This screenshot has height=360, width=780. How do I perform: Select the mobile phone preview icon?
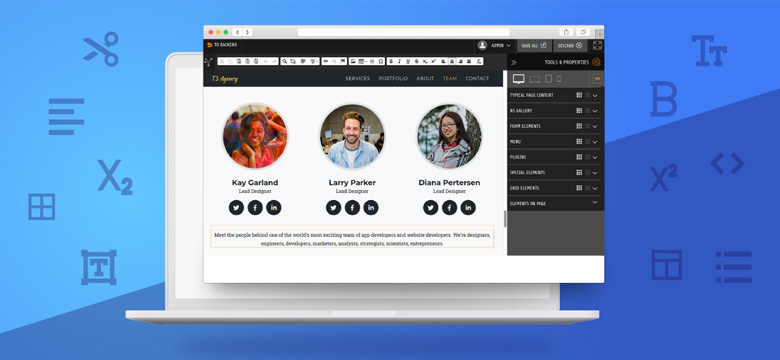point(559,79)
